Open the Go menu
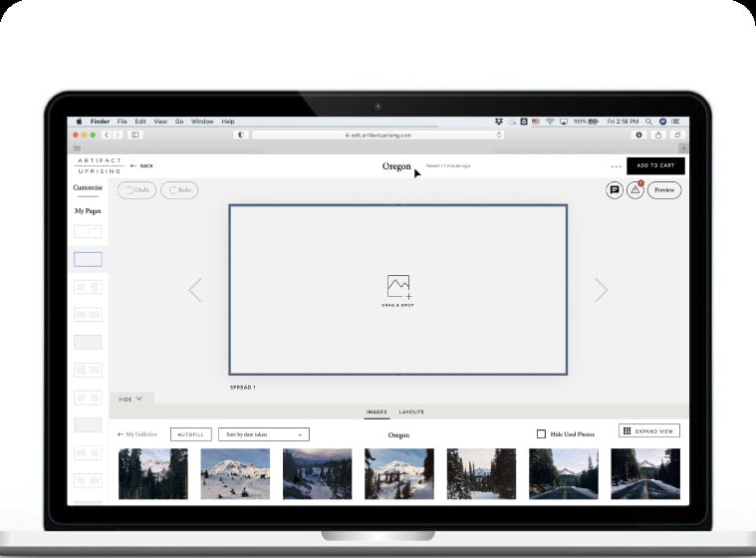Image resolution: width=756 pixels, height=558 pixels. [x=179, y=122]
